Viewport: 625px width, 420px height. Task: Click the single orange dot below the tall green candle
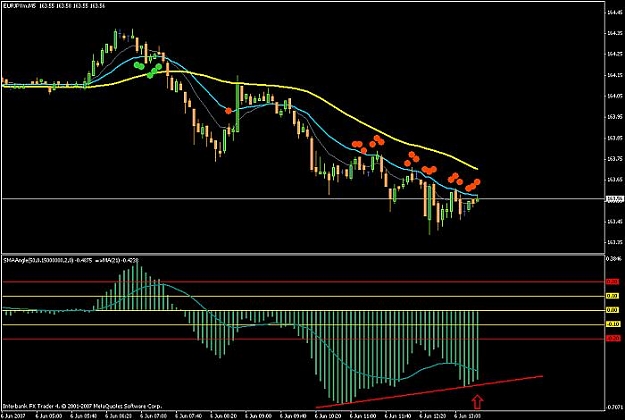point(228,111)
